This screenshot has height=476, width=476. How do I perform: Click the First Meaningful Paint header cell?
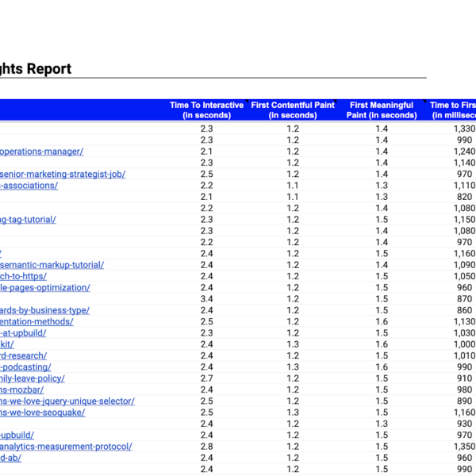pos(382,110)
